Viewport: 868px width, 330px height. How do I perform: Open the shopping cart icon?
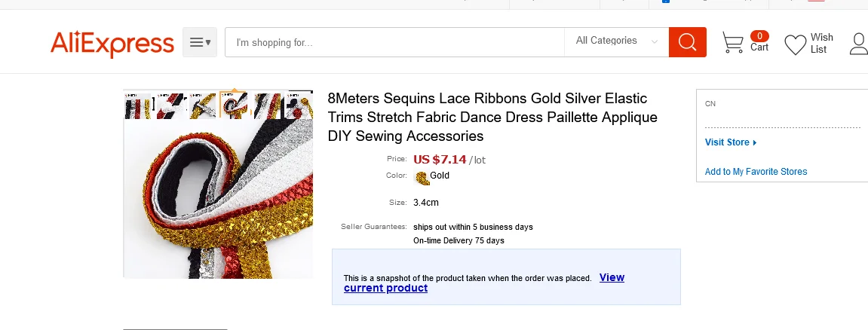[732, 43]
